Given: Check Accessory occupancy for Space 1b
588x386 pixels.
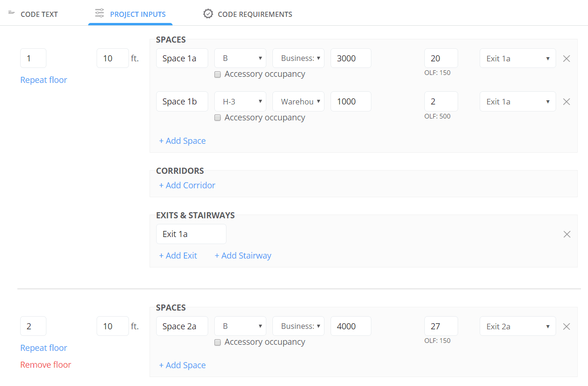Looking at the screenshot, I should (217, 118).
